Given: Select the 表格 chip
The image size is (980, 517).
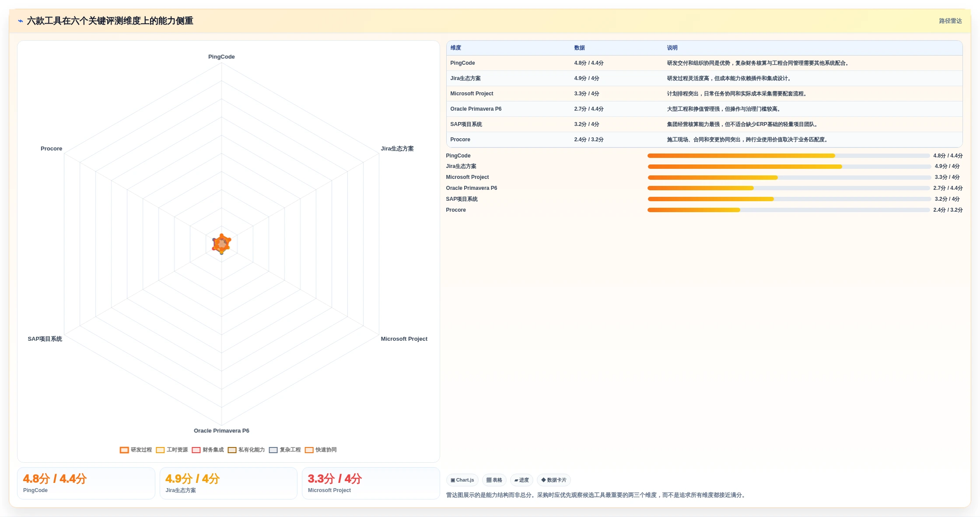Looking at the screenshot, I should tap(494, 480).
